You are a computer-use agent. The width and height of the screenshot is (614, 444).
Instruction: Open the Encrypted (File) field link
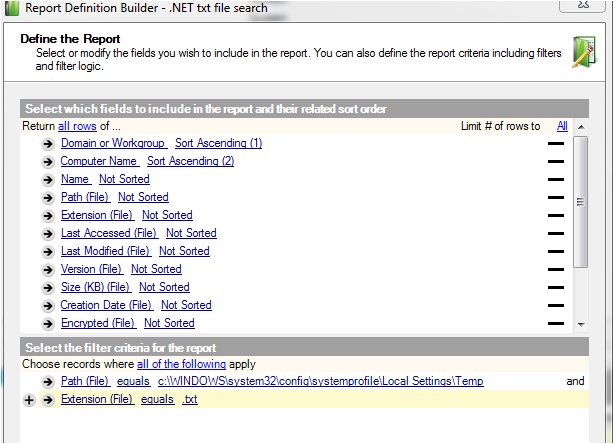point(99,323)
